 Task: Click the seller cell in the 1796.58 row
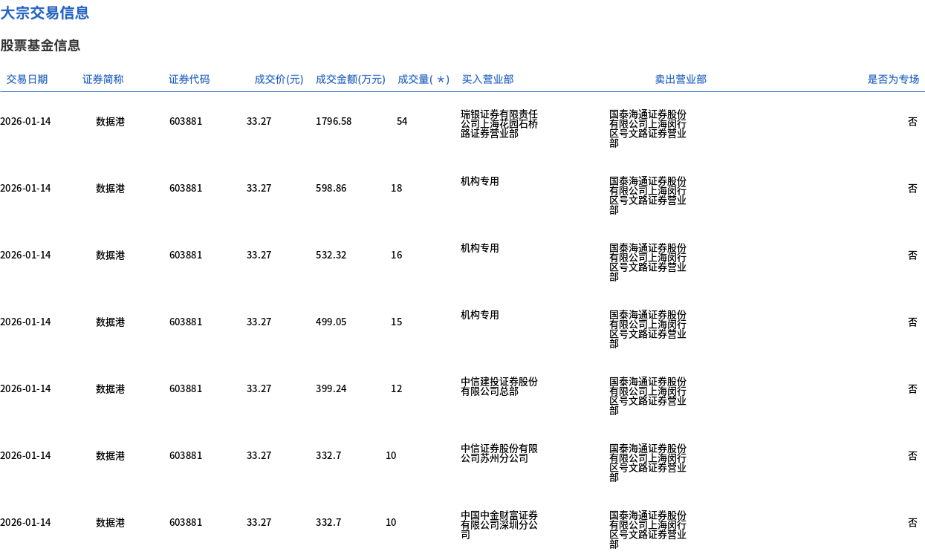point(648,128)
